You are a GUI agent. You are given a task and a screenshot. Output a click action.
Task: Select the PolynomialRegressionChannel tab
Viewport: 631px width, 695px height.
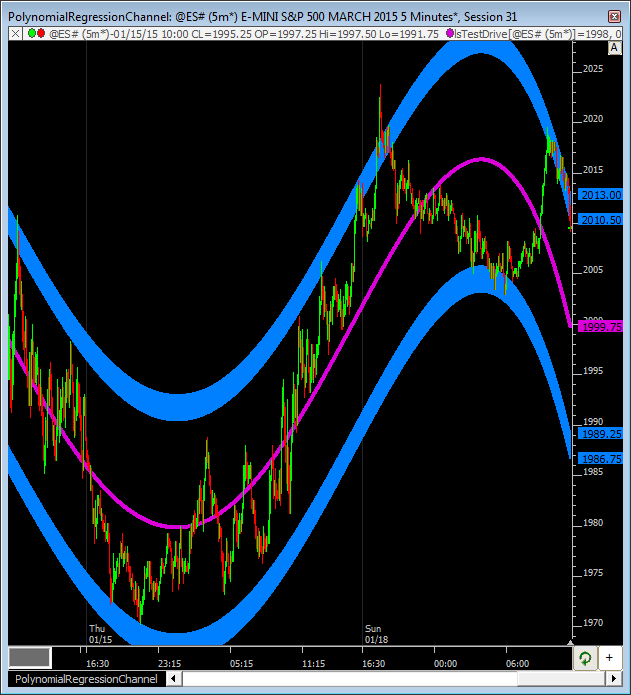tap(85, 680)
